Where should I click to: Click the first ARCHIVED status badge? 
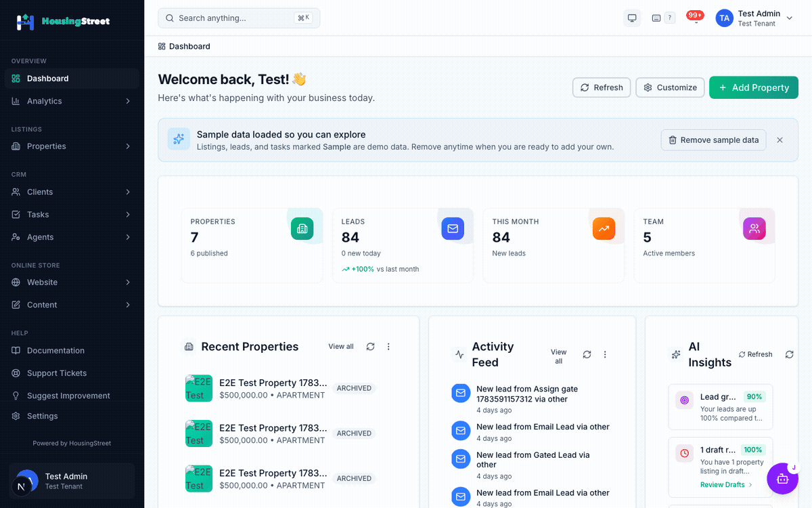click(x=354, y=388)
